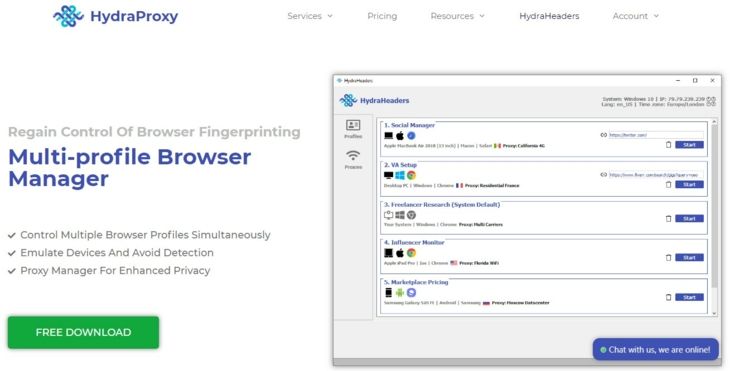Click '3. Freelancer Research (System Default)' title
This screenshot has height=371, width=730.
[442, 204]
